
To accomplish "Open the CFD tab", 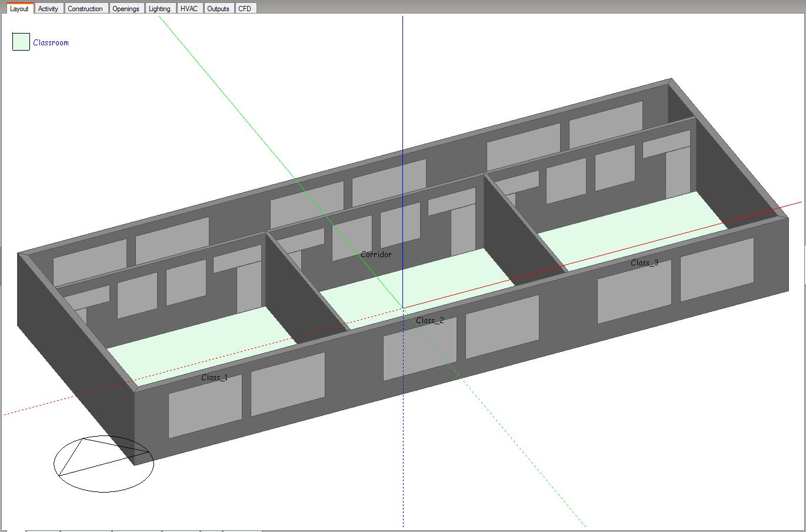I will pos(245,9).
